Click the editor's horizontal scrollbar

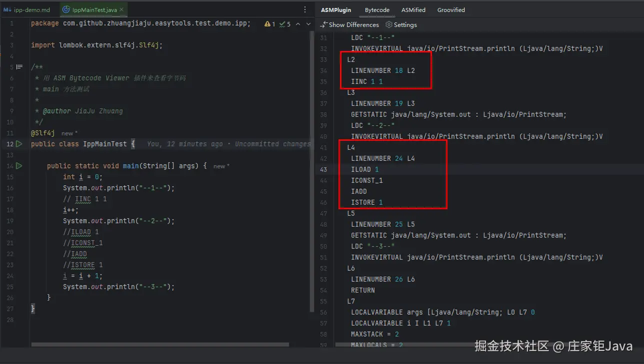[x=160, y=344]
